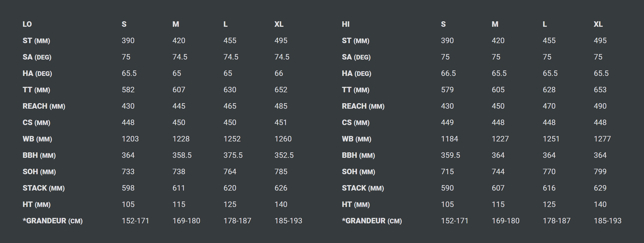Screen dimensions: 644x243
Task: Click the 1184 wheelbase cell
Action: [x=449, y=139]
